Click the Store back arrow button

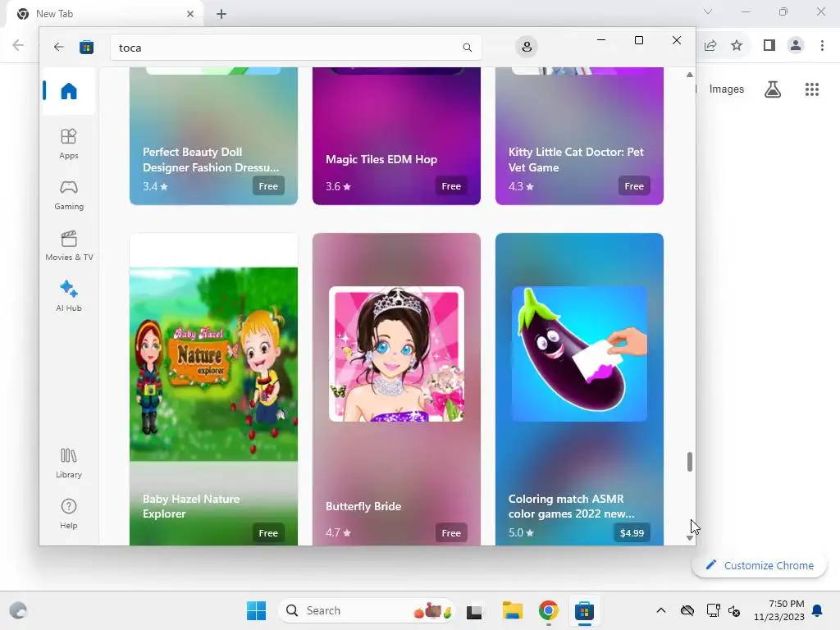[59, 47]
